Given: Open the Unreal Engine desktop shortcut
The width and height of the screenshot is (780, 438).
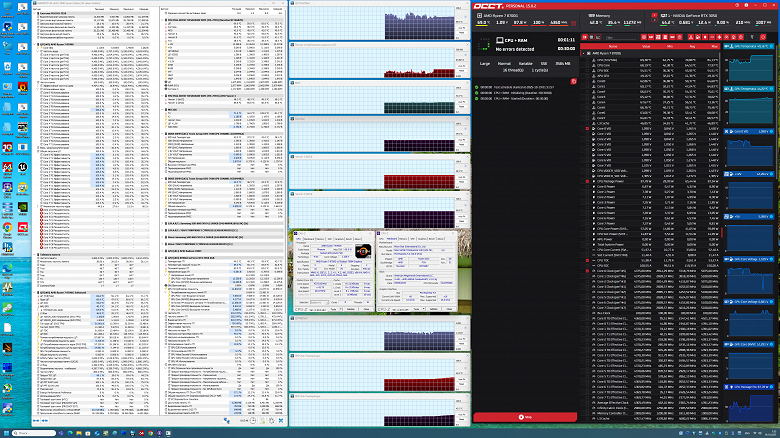Looking at the screenshot, I should (23, 167).
